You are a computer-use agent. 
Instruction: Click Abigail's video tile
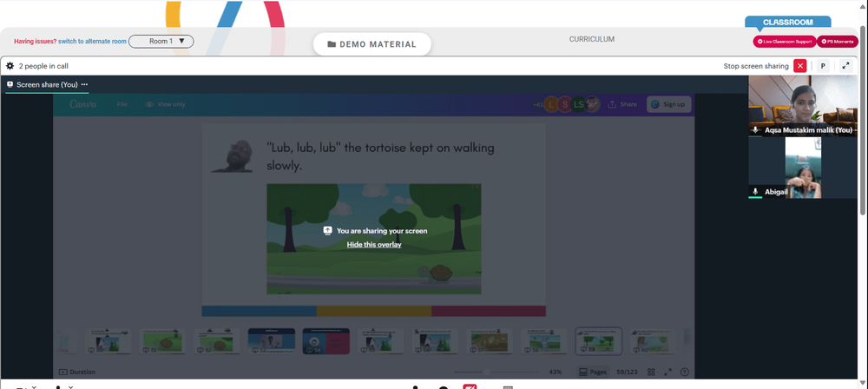[803, 168]
